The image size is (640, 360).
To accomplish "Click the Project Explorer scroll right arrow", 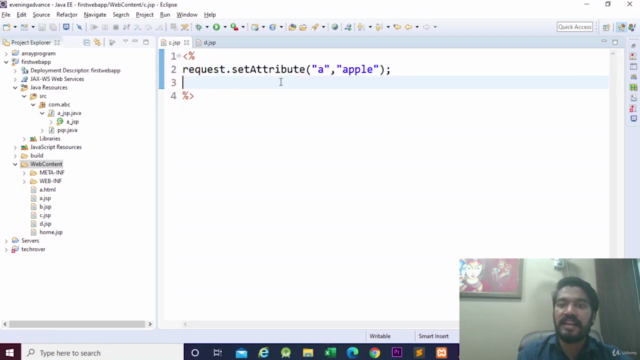I will click(150, 324).
